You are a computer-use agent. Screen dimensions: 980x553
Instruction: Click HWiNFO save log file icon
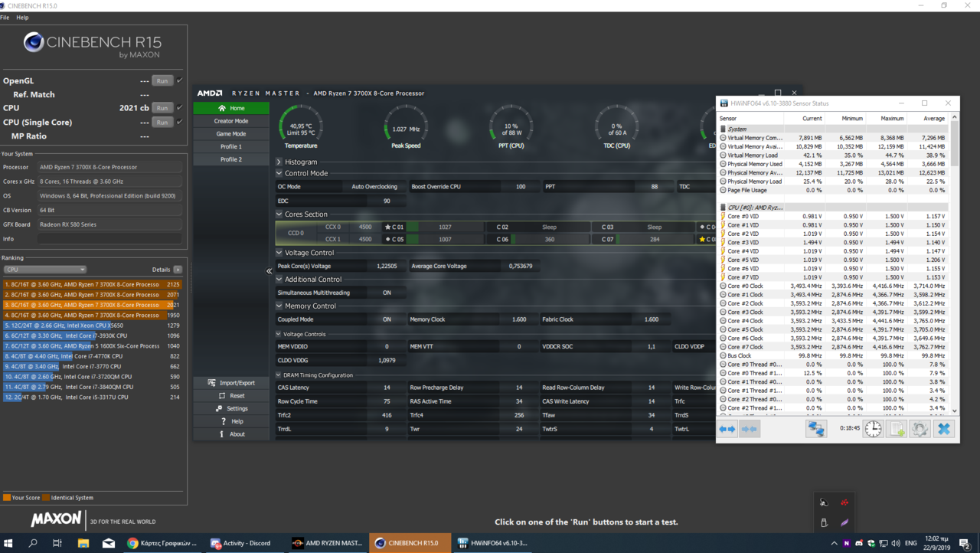(x=897, y=429)
